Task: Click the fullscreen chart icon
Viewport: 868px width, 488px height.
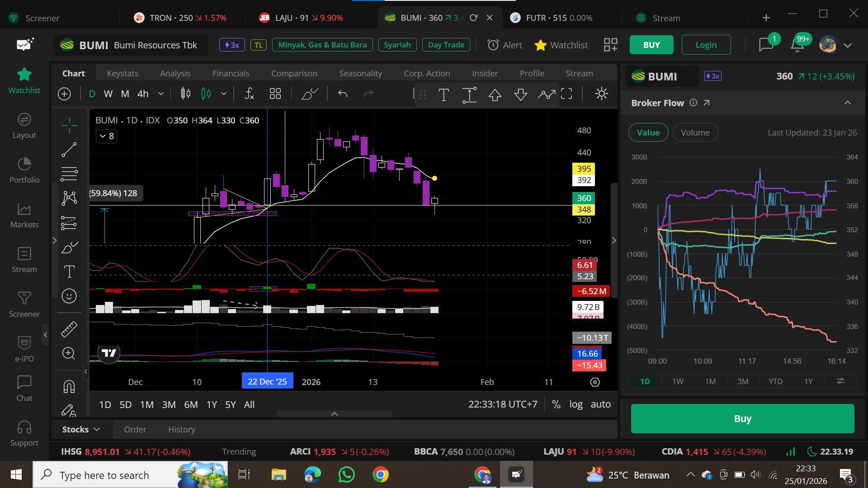Action: 566,94
